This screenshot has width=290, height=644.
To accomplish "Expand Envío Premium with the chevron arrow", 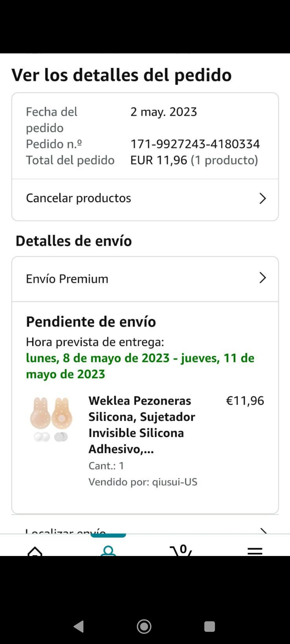I will pyautogui.click(x=262, y=278).
